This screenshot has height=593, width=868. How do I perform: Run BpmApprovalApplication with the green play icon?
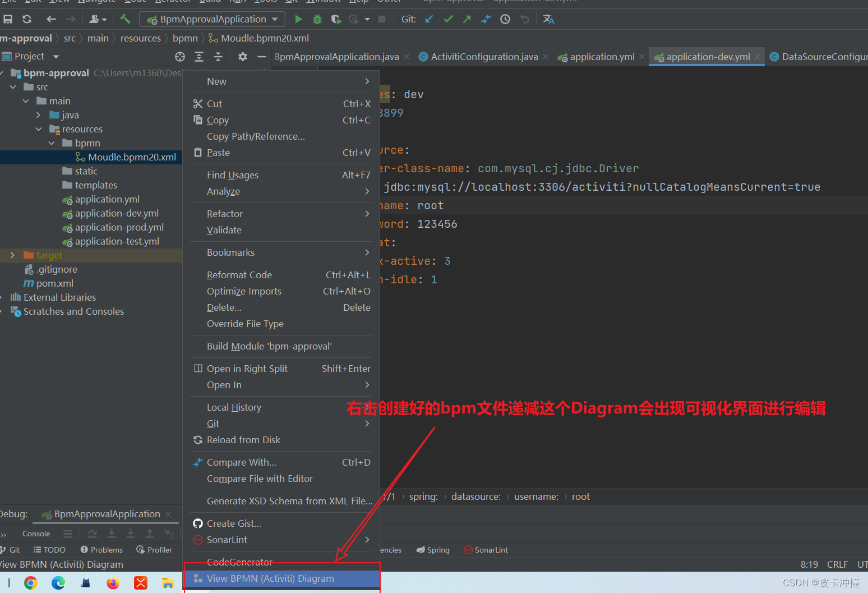pyautogui.click(x=298, y=19)
